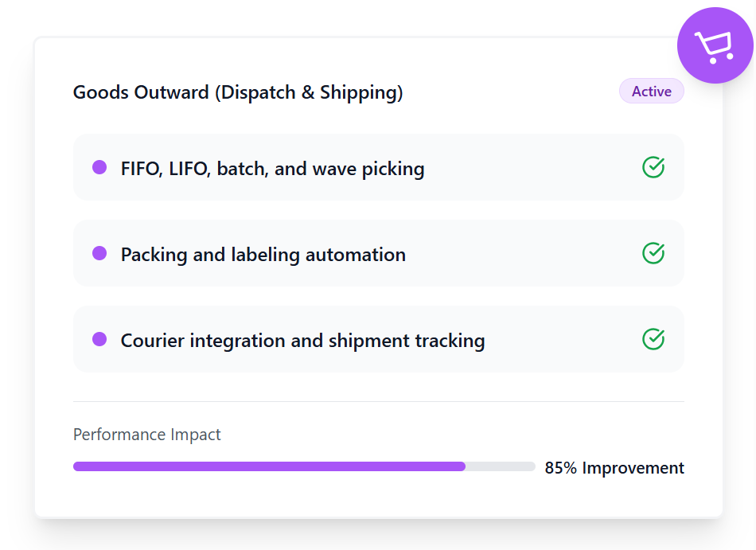This screenshot has width=756, height=550.
Task: Click divider line above Performance Impact
Action: point(378,402)
